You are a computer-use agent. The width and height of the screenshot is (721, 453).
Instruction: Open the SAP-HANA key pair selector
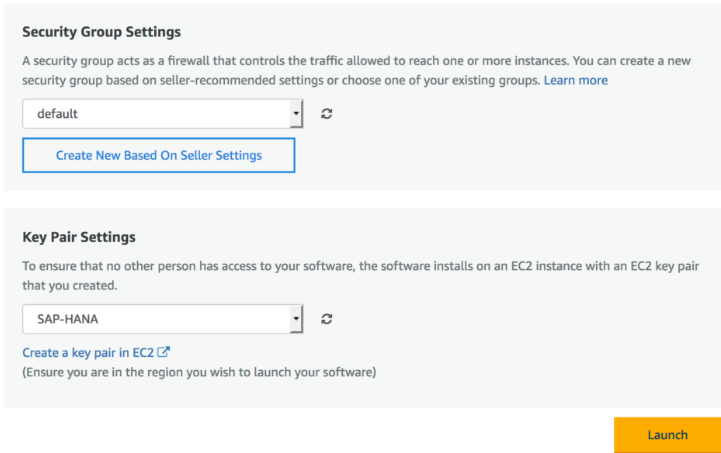click(163, 319)
